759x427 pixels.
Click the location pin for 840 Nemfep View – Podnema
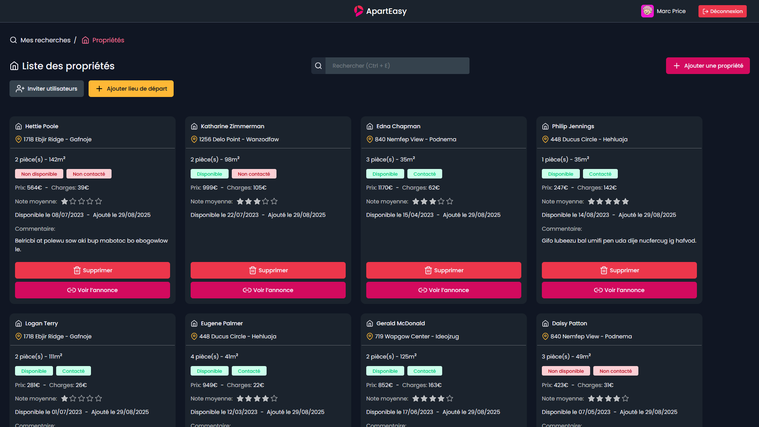(x=370, y=139)
